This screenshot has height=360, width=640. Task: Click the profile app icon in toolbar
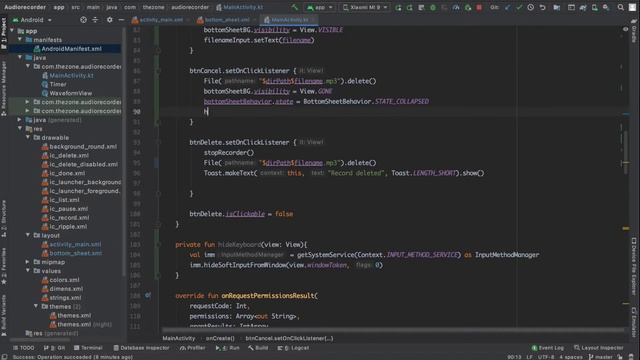[x=456, y=7]
